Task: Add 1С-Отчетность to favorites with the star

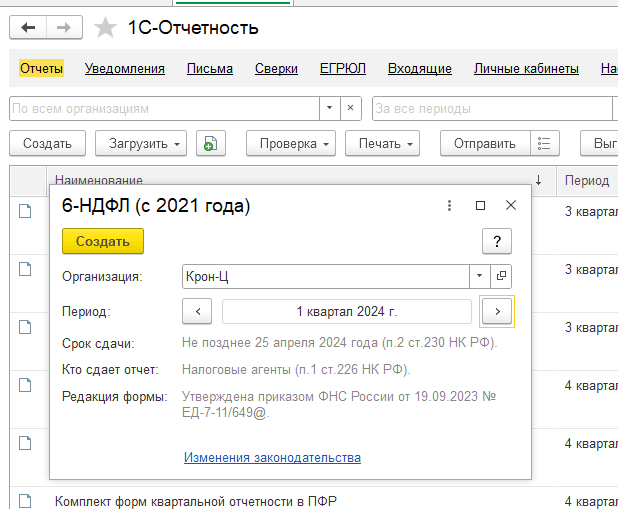Action: (x=105, y=28)
